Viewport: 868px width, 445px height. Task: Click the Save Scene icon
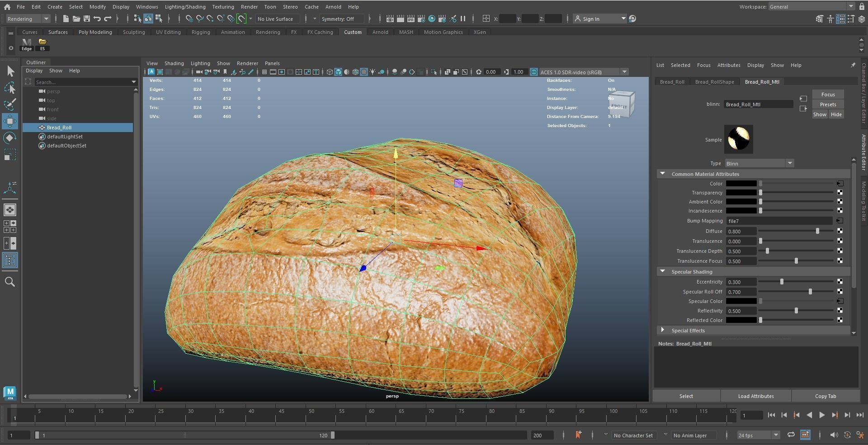pos(86,19)
